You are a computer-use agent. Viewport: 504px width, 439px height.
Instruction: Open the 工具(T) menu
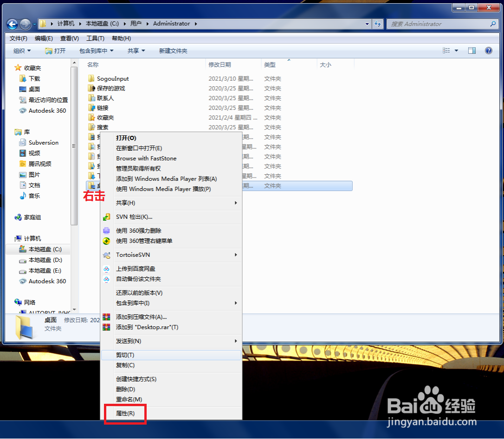pos(95,38)
